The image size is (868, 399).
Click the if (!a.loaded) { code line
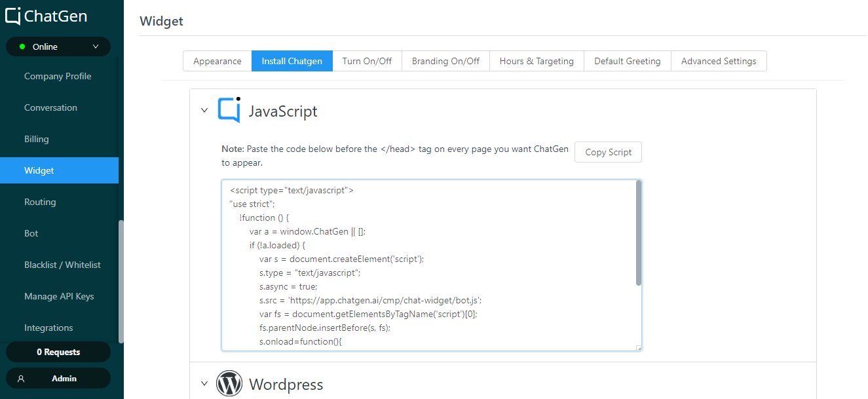(x=277, y=245)
